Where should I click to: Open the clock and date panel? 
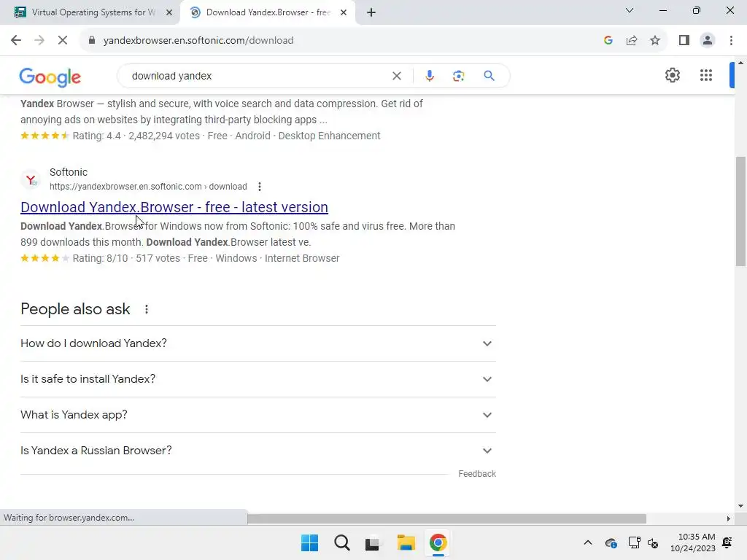(693, 542)
